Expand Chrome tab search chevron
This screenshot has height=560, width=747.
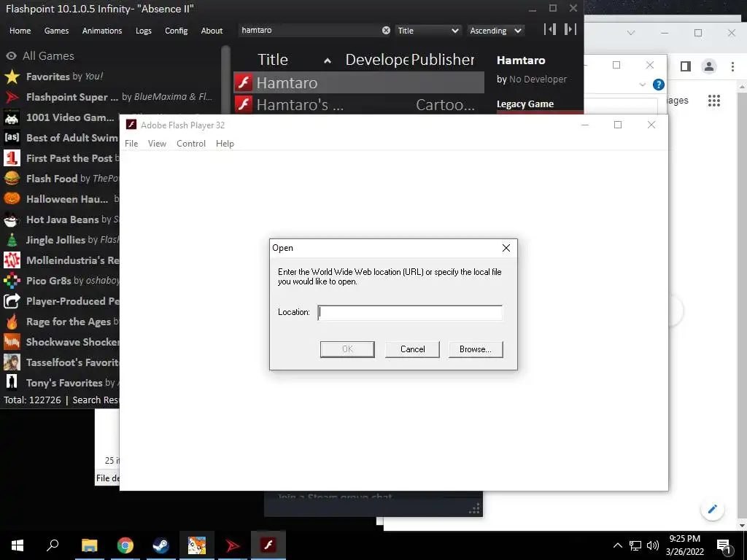tap(631, 33)
